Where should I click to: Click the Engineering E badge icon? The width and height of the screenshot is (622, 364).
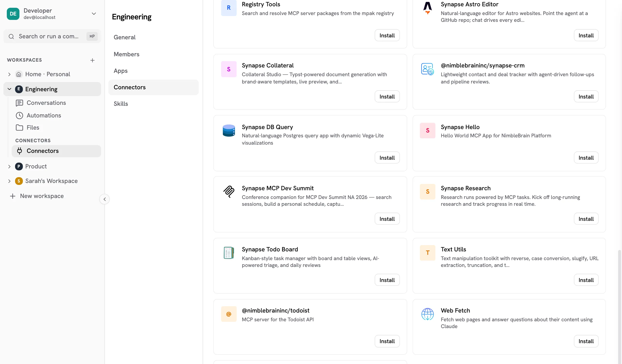(19, 89)
